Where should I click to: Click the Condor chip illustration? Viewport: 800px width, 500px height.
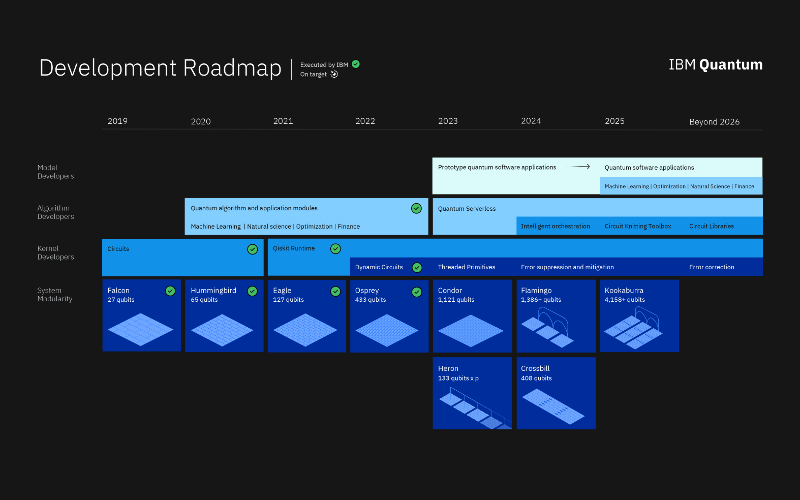(x=470, y=331)
